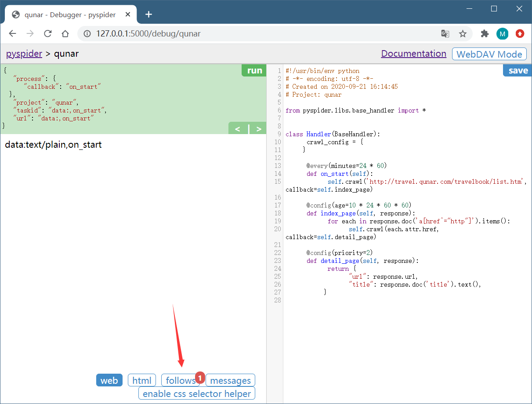Save the script with save button
Screen dimensions: 532x404
point(518,71)
